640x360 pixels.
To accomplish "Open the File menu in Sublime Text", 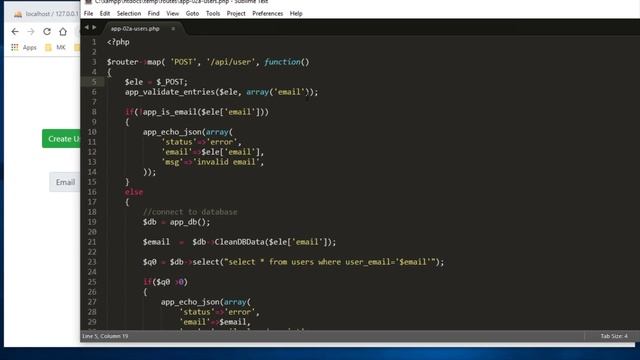I will [x=88, y=13].
